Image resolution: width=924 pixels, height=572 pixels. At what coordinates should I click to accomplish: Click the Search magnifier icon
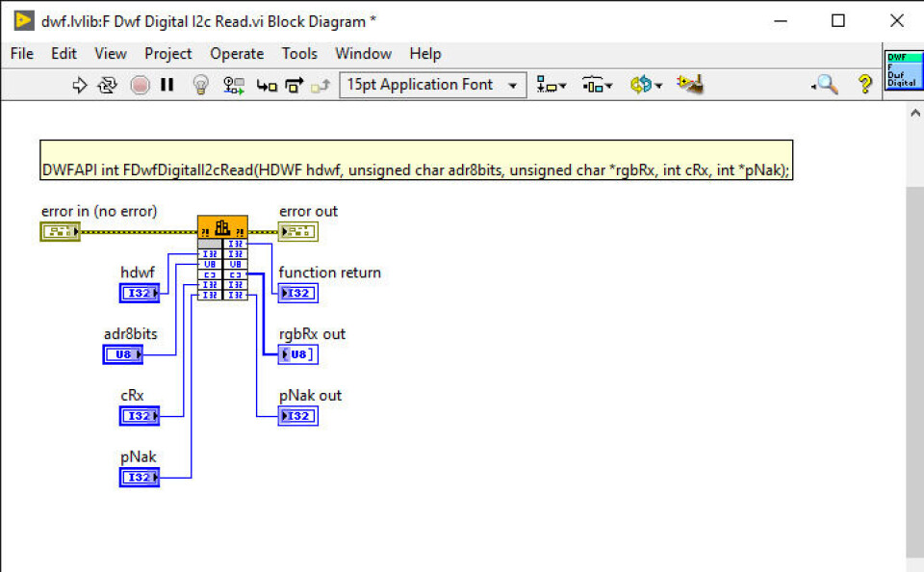coord(825,85)
